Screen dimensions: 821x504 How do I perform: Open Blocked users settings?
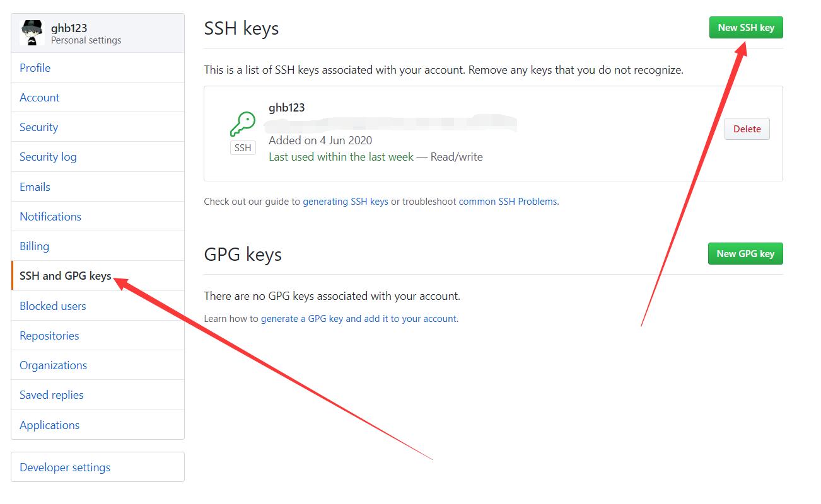click(52, 306)
